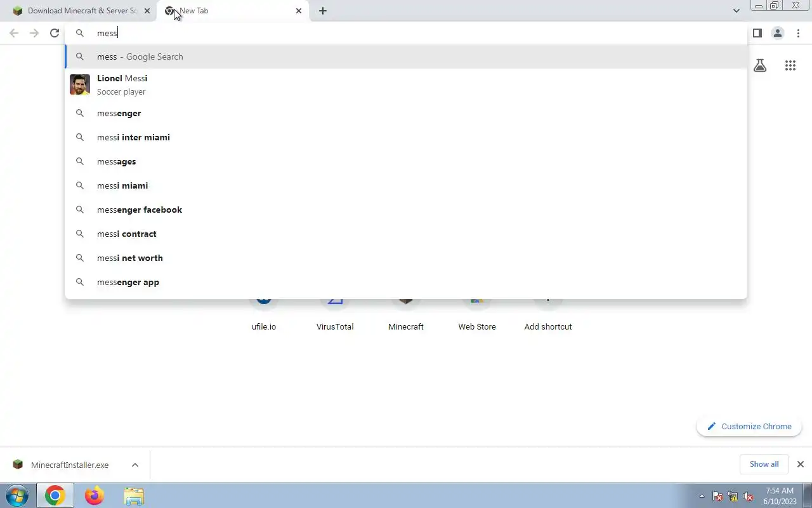
Task: Open the Google apps grid
Action: pos(790,65)
